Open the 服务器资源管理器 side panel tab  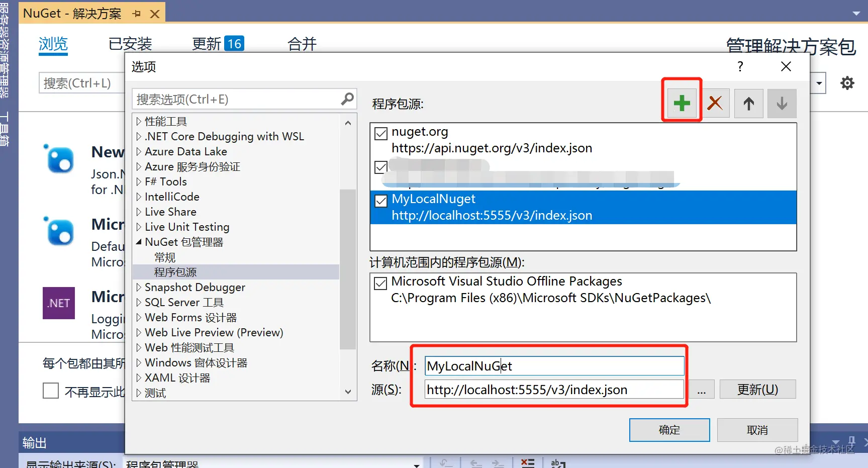[x=5, y=50]
